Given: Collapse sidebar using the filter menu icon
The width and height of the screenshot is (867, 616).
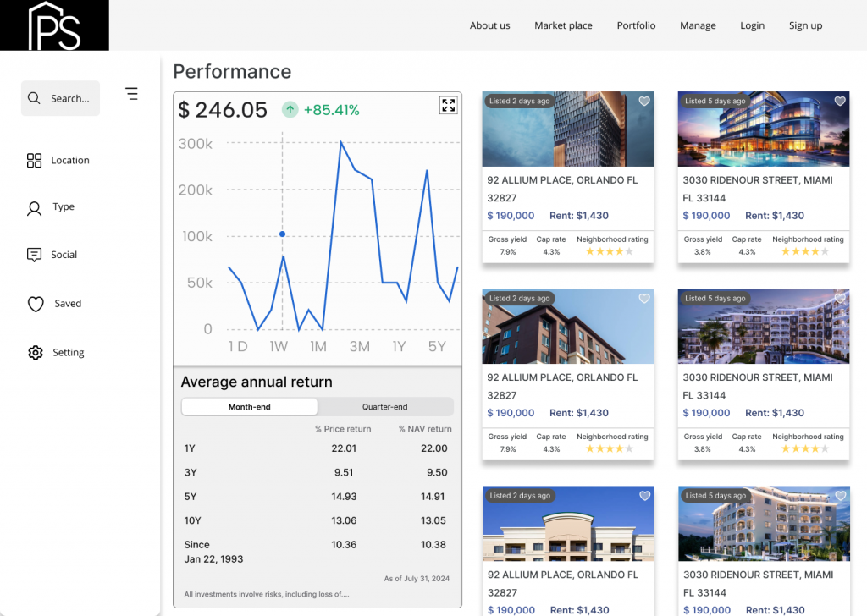Looking at the screenshot, I should [131, 94].
